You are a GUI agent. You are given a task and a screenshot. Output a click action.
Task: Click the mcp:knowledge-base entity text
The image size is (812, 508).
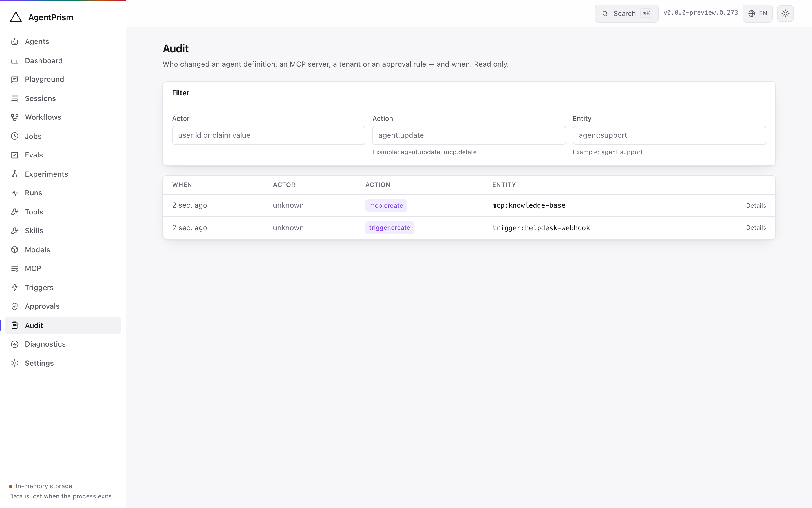coord(528,206)
